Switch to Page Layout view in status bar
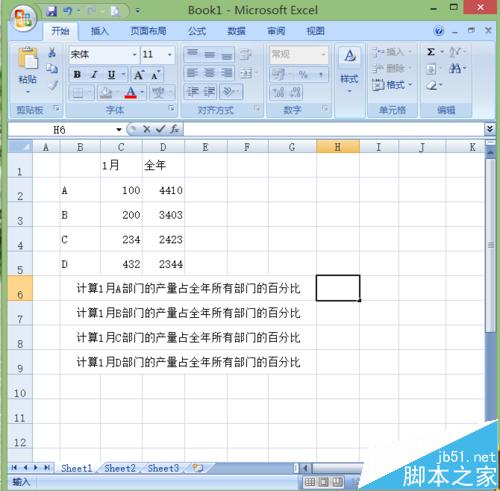Image resolution: width=500 pixels, height=491 pixels. 323,482
